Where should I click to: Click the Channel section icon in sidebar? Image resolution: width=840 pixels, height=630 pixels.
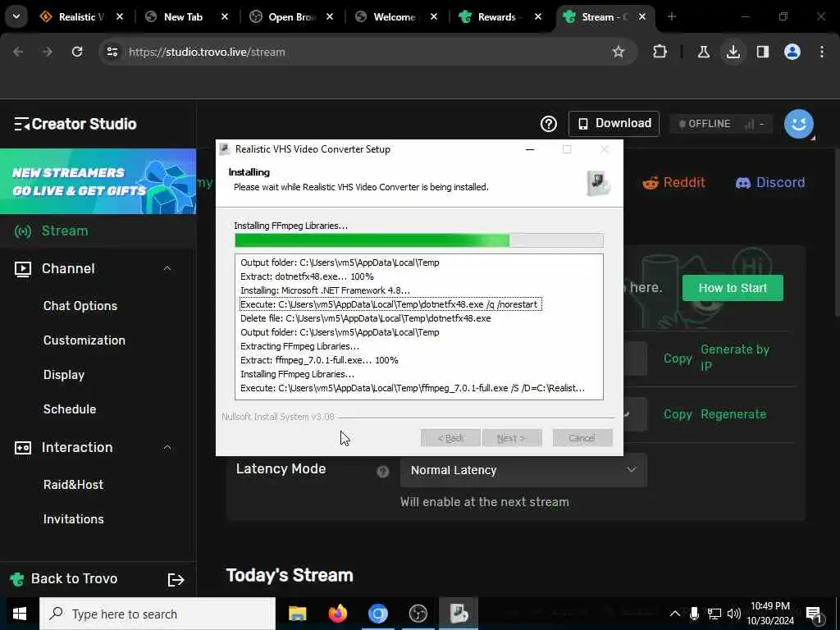[22, 268]
